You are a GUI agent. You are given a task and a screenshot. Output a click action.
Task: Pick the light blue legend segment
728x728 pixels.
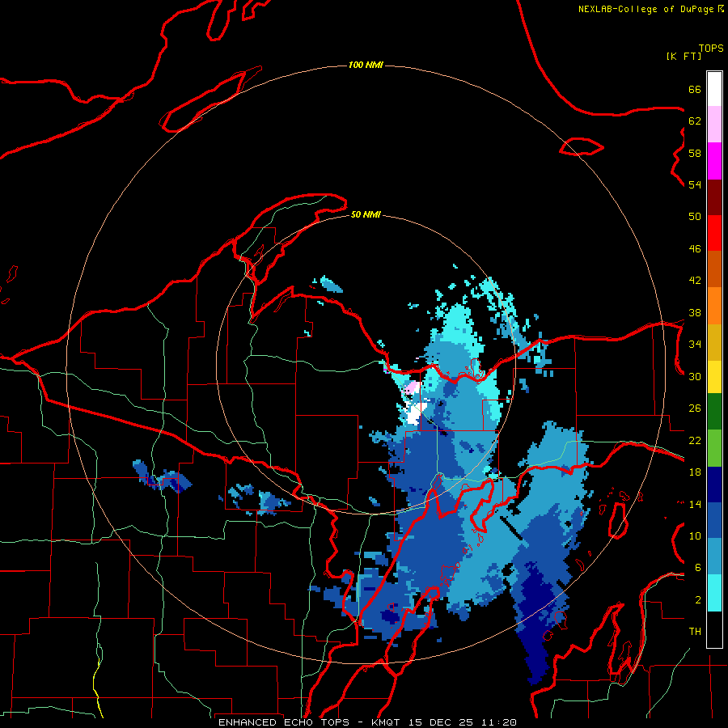[714, 557]
